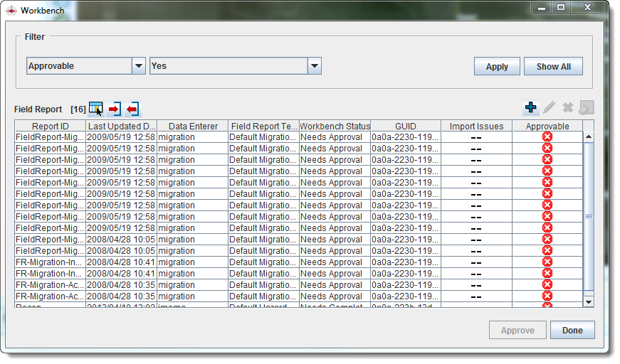Click the column chooser table icon

click(x=96, y=109)
